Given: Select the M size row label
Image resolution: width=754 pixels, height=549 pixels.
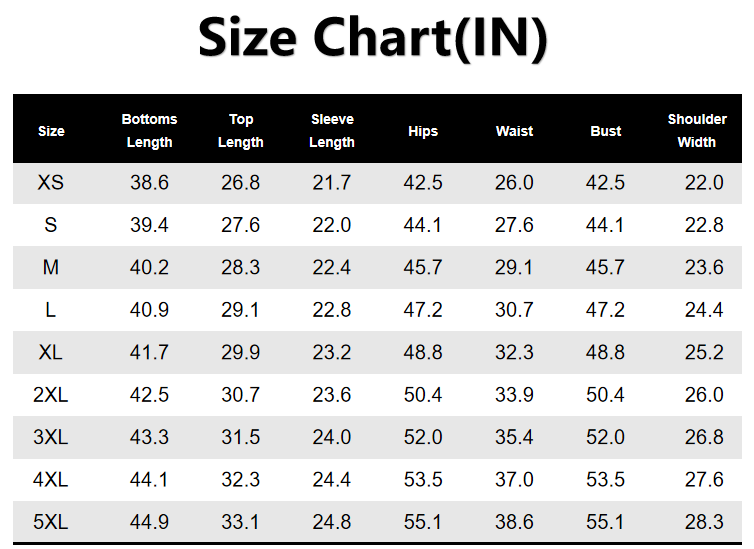Looking at the screenshot, I should coord(51,268).
